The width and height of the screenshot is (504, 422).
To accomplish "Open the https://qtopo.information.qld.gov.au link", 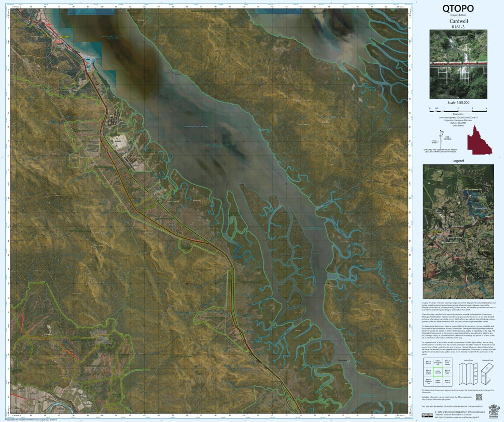I will [436, 399].
